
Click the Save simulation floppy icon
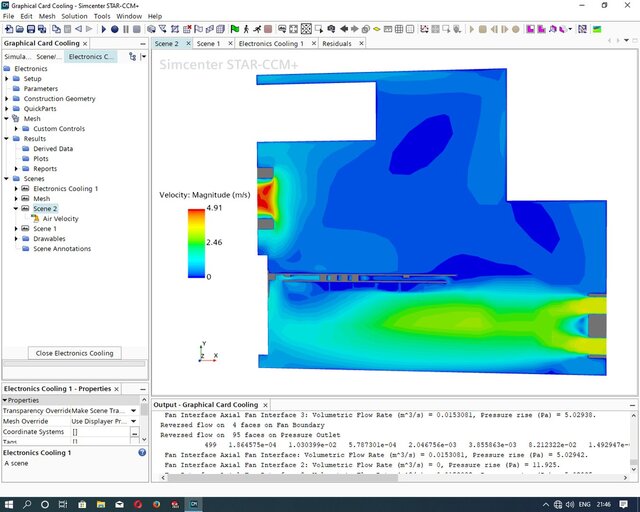click(31, 29)
